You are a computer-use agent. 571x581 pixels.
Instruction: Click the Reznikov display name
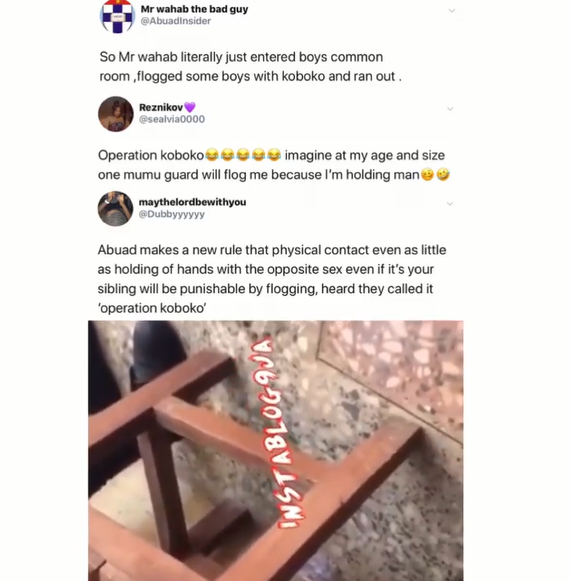pos(161,107)
